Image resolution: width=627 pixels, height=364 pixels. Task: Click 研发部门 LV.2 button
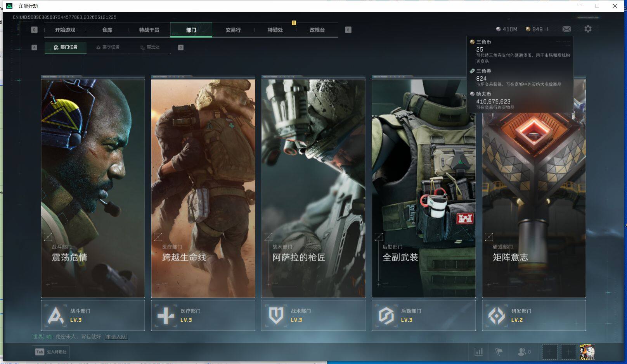(x=534, y=316)
